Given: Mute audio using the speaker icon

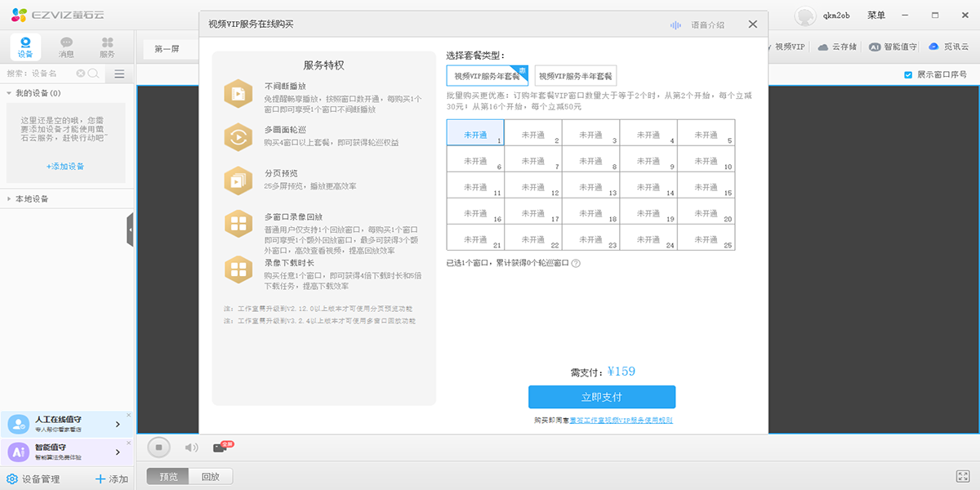Looking at the screenshot, I should pos(190,447).
